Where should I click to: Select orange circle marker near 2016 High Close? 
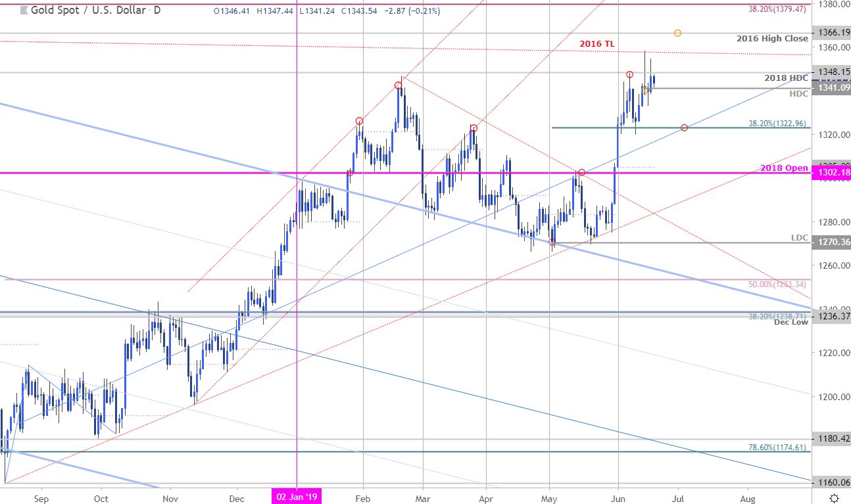(x=677, y=33)
